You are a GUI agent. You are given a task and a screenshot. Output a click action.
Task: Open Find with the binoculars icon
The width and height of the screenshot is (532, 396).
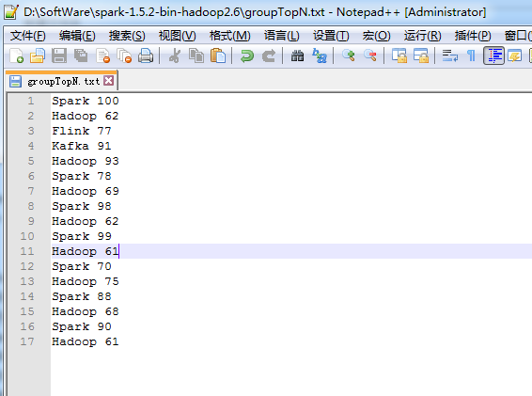coord(297,55)
